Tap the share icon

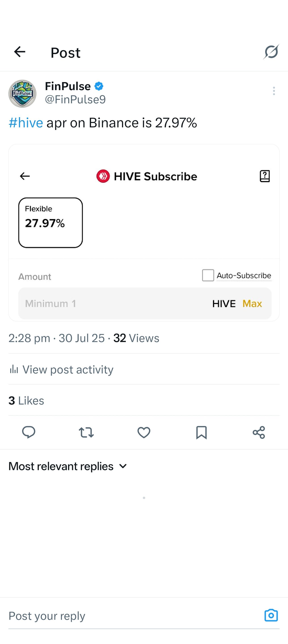259,432
